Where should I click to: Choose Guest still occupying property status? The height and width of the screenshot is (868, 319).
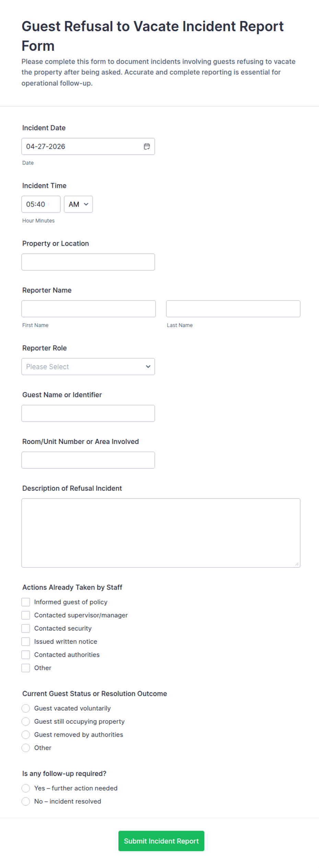pyautogui.click(x=26, y=721)
